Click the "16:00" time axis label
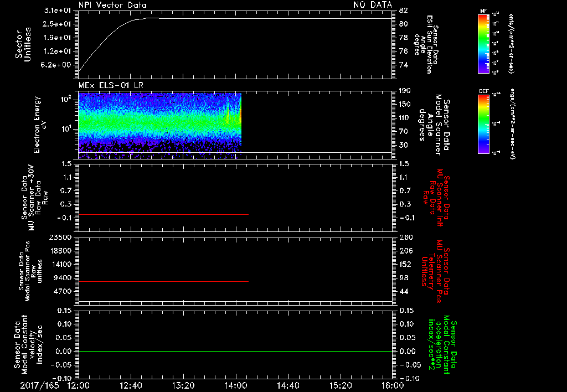567x392 pixels. tap(393, 385)
